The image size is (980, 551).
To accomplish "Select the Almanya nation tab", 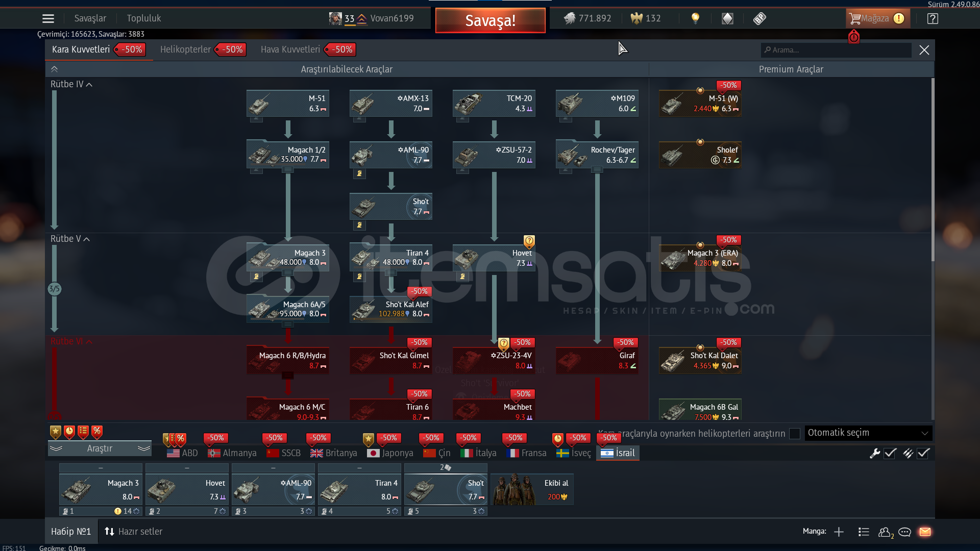I will [232, 453].
